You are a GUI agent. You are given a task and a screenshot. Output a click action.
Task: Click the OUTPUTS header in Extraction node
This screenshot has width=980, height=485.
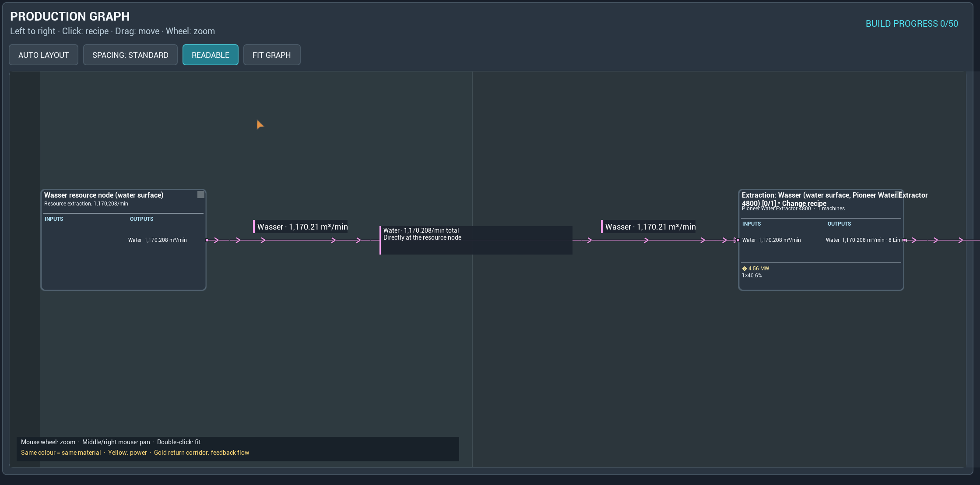839,224
